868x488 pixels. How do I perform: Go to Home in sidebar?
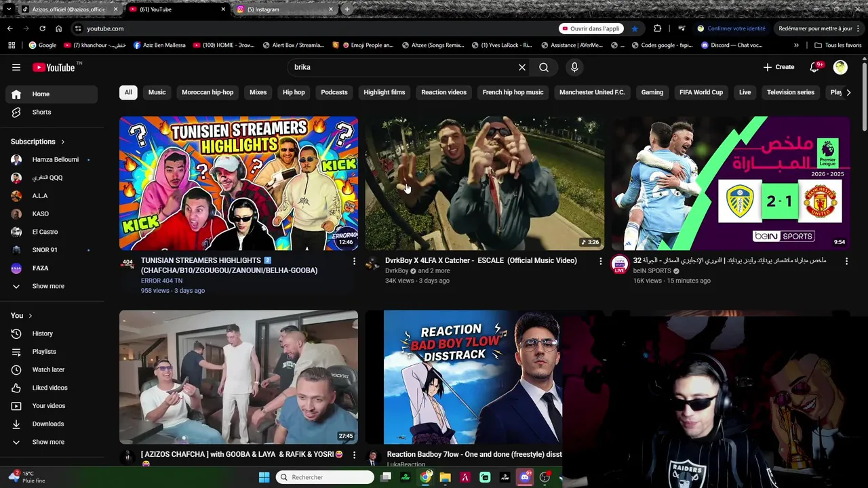coord(52,94)
